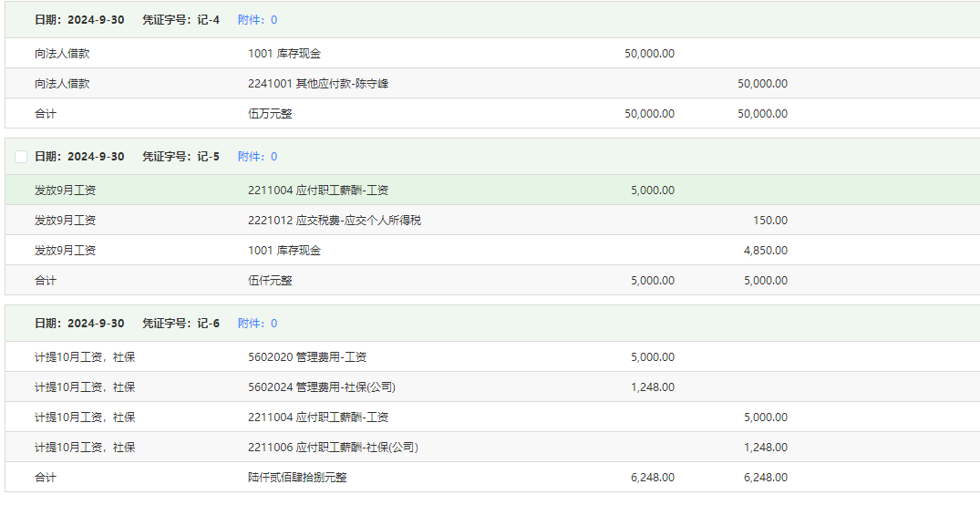
Task: Click the 伍万元整 total row
Action: [x=492, y=113]
